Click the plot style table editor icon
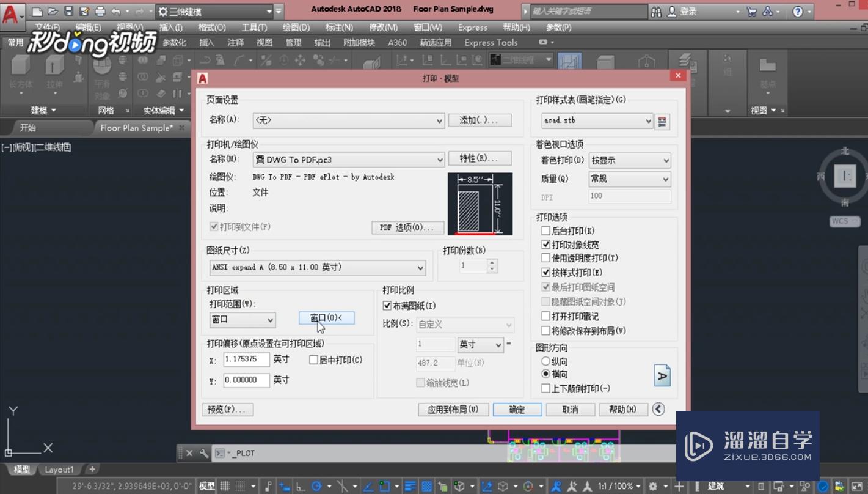The image size is (868, 494). pyautogui.click(x=662, y=121)
